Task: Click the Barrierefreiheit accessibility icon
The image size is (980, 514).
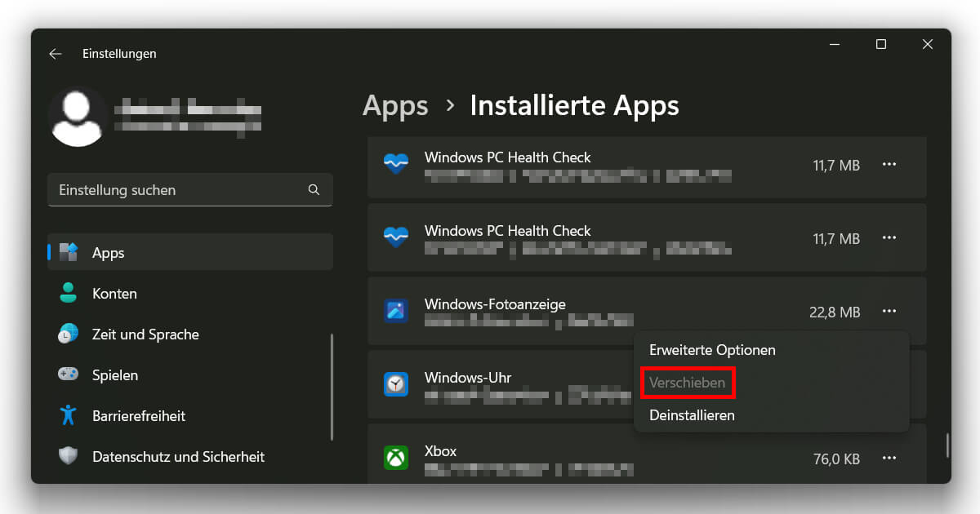Action: point(69,415)
